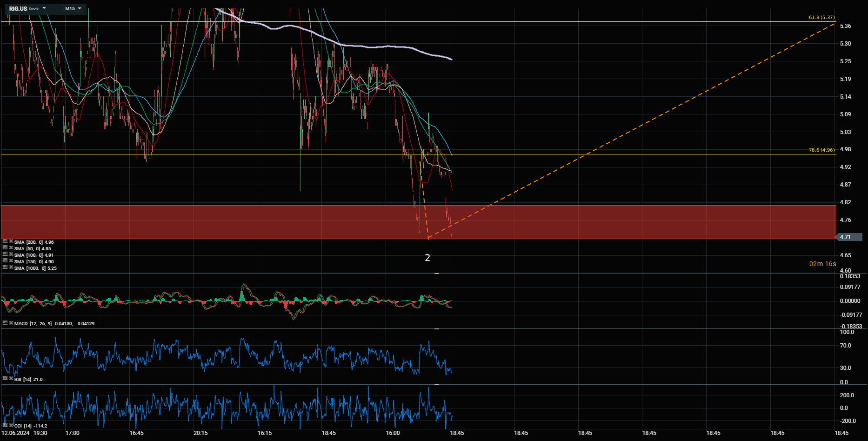Expand the M15 timeframe selector
The width and height of the screenshot is (868, 441).
73,8
